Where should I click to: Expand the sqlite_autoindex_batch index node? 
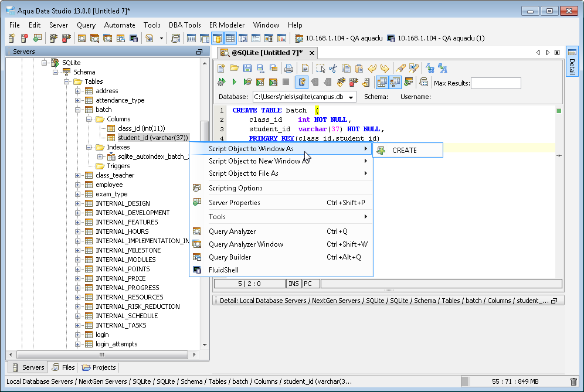[x=100, y=156]
